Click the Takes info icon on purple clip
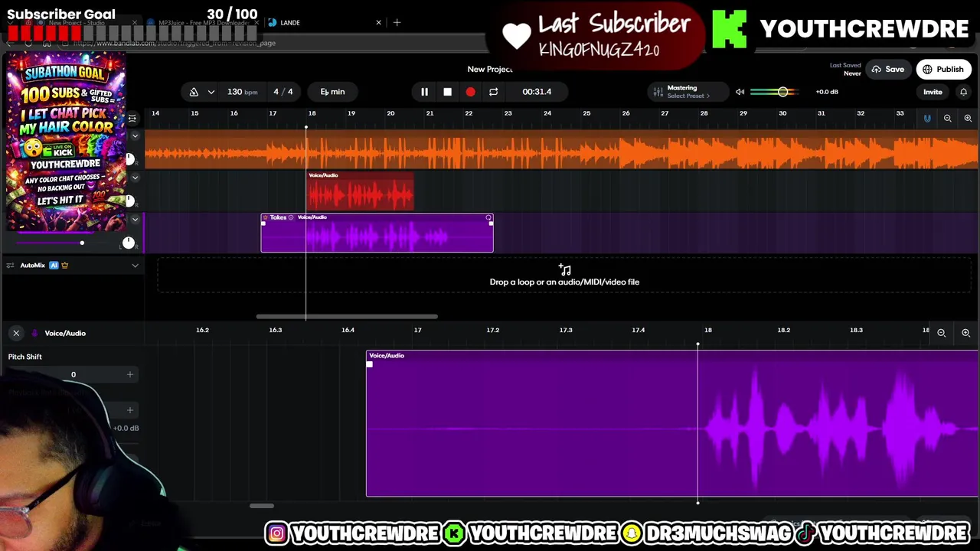The image size is (980, 551). [291, 218]
